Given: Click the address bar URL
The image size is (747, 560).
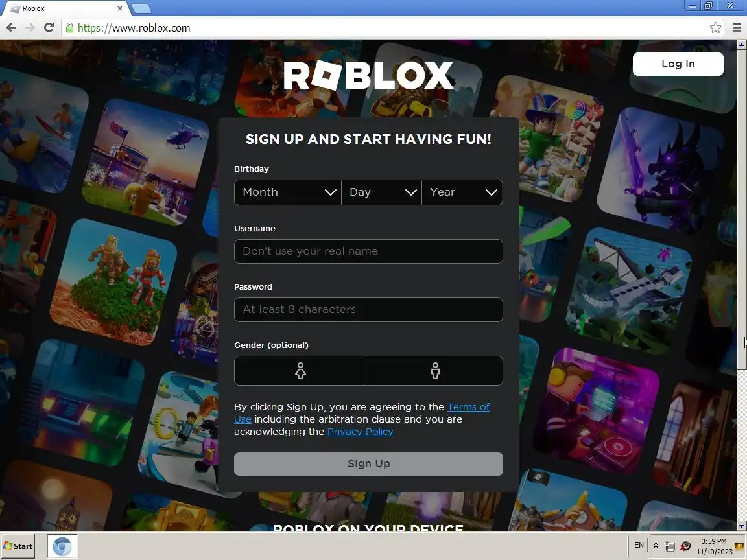Looking at the screenshot, I should tap(134, 28).
